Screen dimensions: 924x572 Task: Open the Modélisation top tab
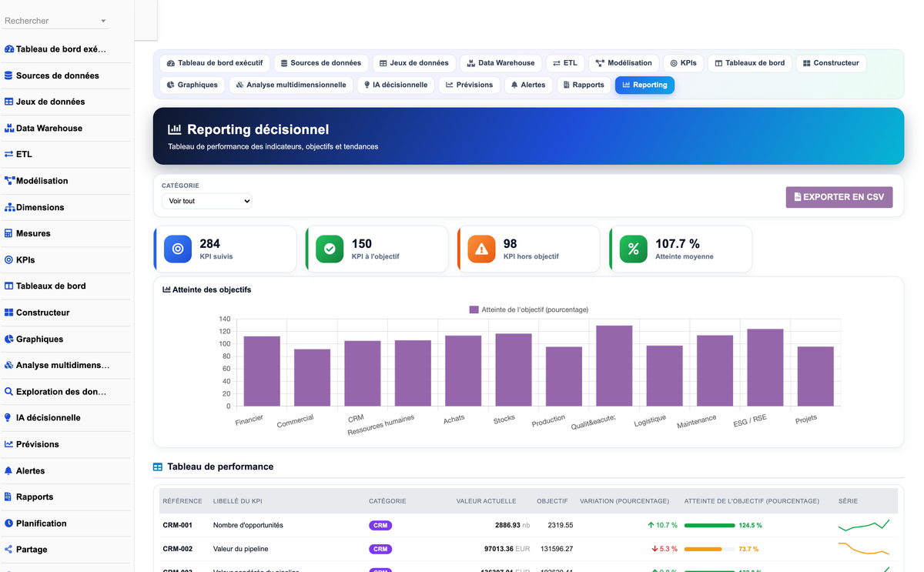coord(624,63)
